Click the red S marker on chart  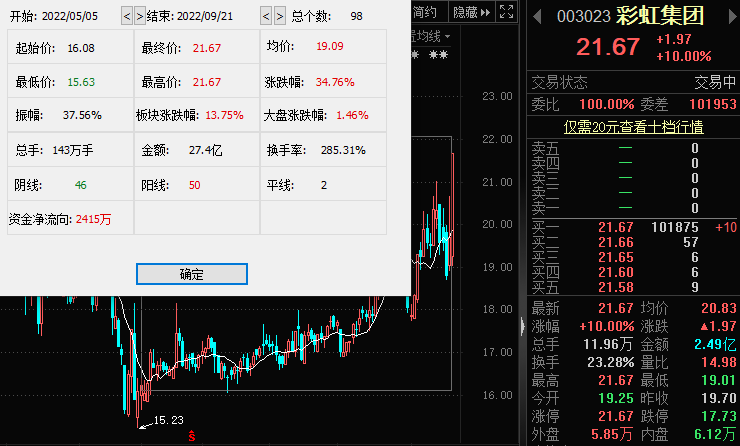tap(192, 436)
